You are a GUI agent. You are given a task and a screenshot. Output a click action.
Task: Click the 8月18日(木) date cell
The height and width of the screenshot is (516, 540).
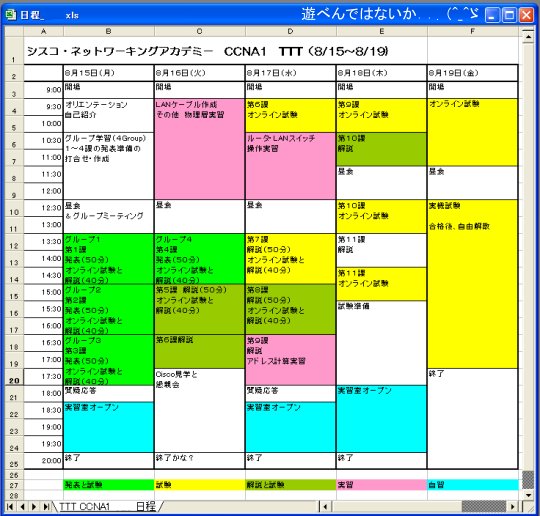(382, 73)
